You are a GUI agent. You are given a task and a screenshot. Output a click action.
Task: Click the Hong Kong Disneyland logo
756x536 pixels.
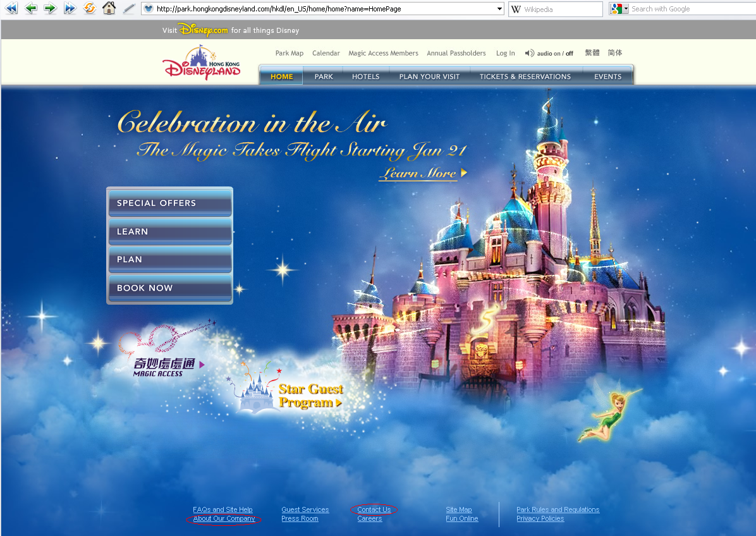click(x=202, y=63)
